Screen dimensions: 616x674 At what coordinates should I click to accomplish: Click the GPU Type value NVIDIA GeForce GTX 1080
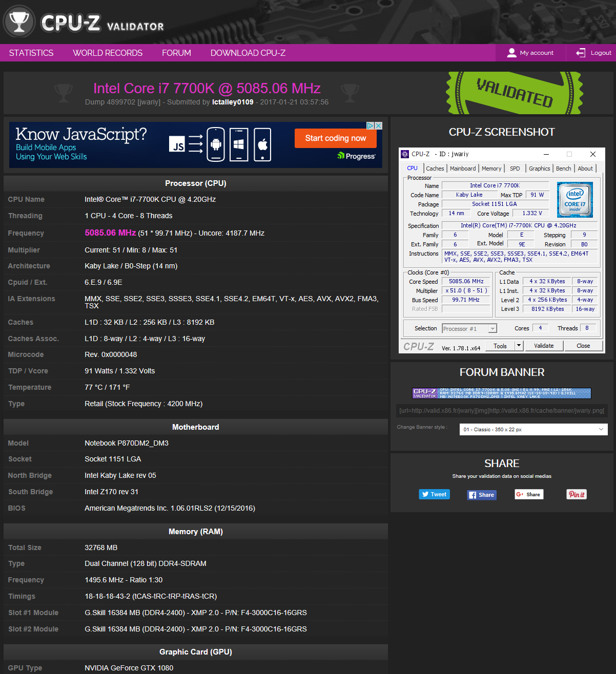129,668
